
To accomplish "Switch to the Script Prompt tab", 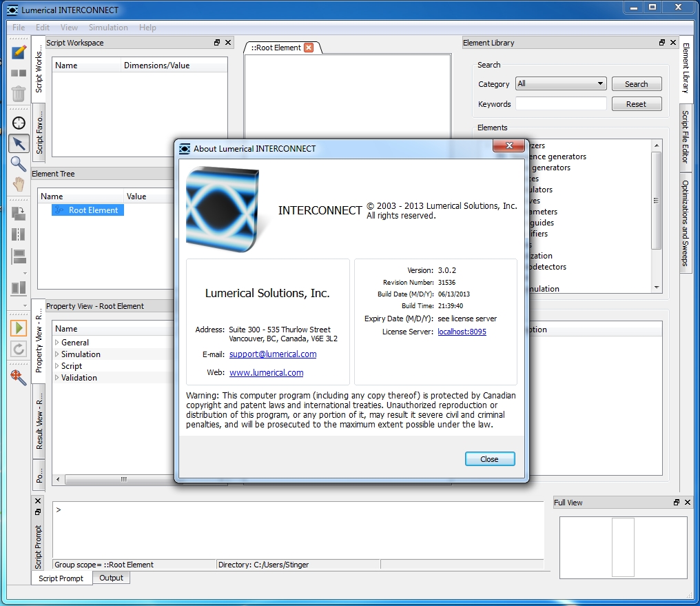I will click(x=61, y=578).
